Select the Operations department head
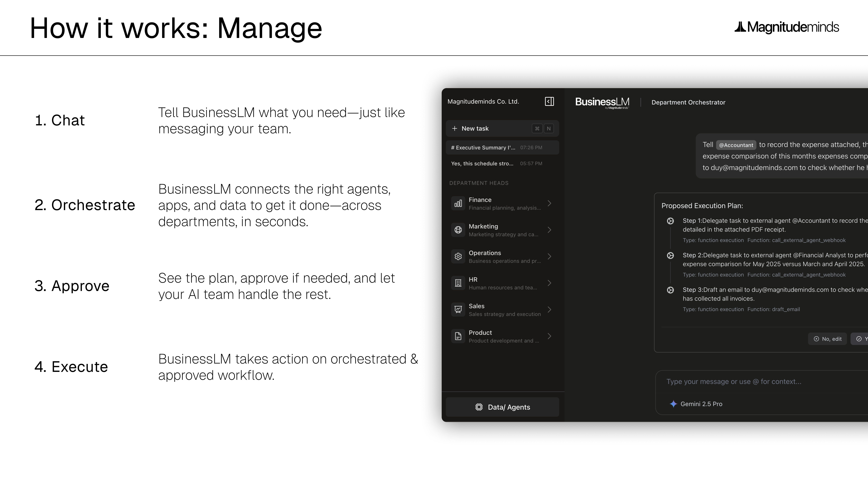The width and height of the screenshot is (868, 488). tap(502, 257)
